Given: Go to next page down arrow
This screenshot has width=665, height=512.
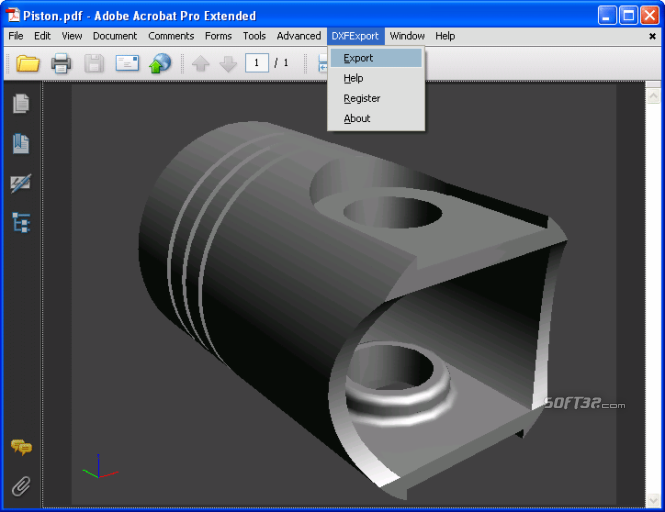Looking at the screenshot, I should coord(228,64).
